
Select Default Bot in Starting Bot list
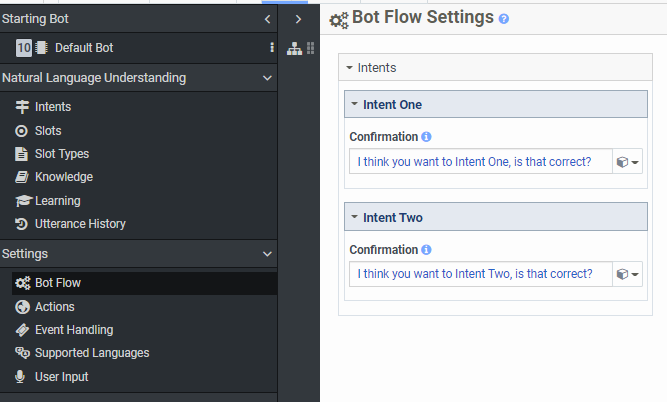85,48
